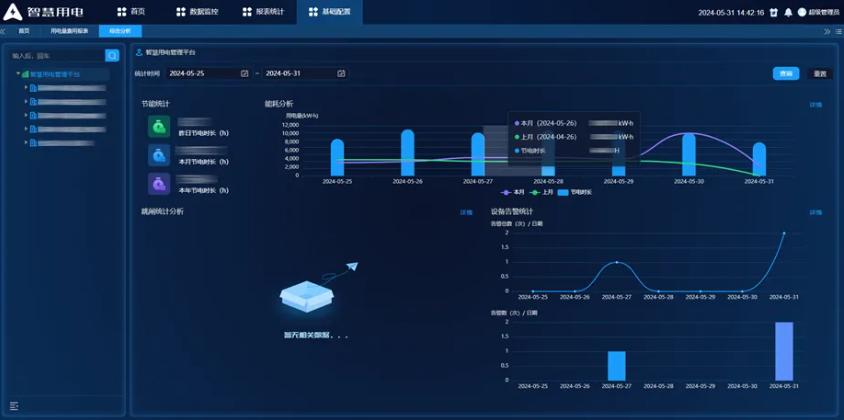Screen dimensions: 844x420
Task: Click the 重置 button
Action: point(820,73)
